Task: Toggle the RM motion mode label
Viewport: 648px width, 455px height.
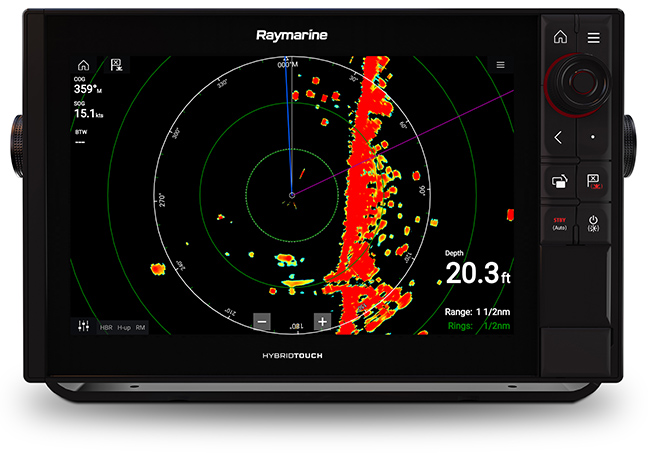Action: click(x=141, y=328)
